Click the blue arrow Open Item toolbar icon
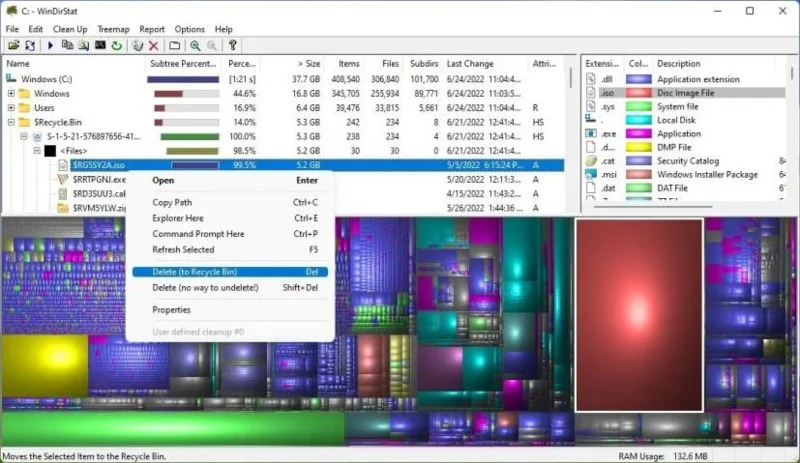The height and width of the screenshot is (463, 800). click(x=50, y=45)
